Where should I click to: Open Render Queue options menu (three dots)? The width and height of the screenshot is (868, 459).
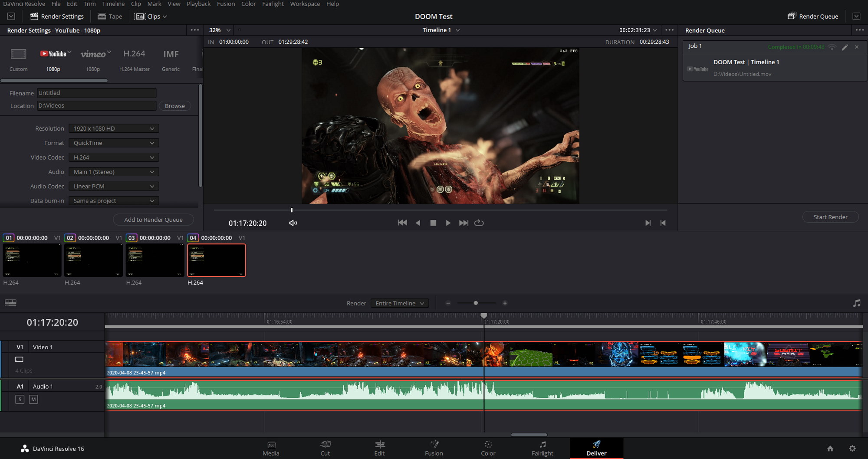(859, 30)
